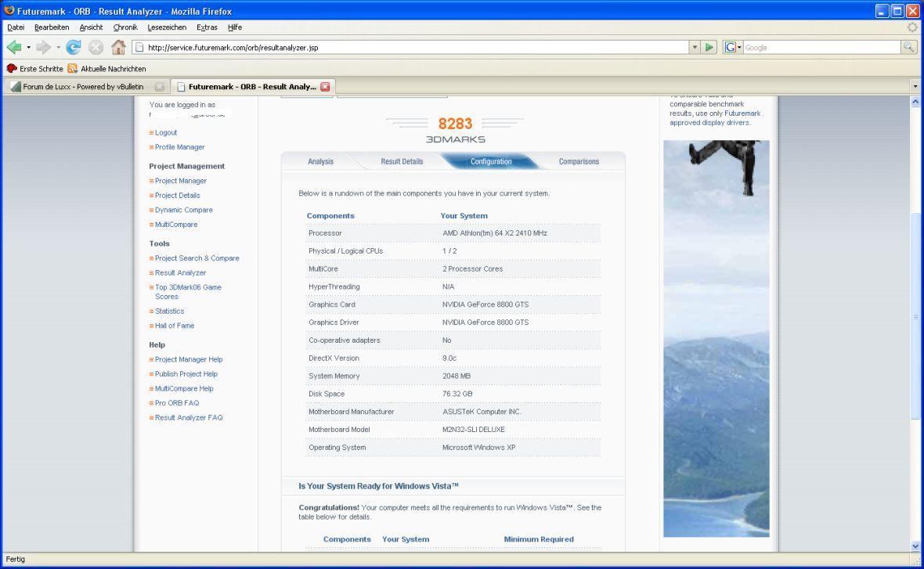Click the vertical scrollbar thumb

click(915, 316)
